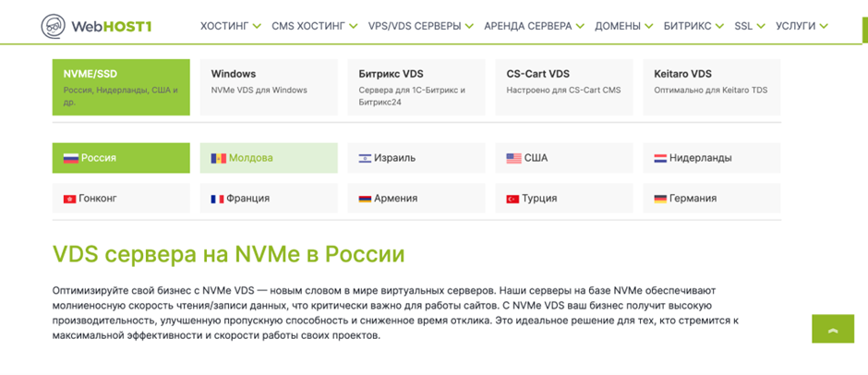
Task: Click the Germany flag icon
Action: click(660, 199)
